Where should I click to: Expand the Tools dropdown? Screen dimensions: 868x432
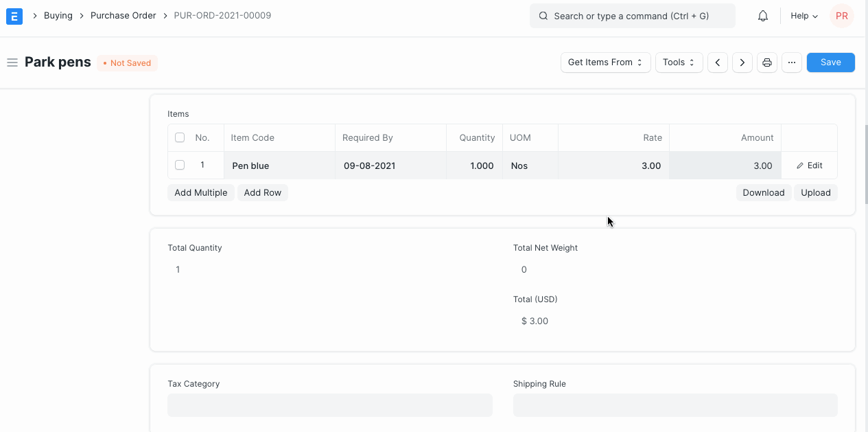coord(678,62)
